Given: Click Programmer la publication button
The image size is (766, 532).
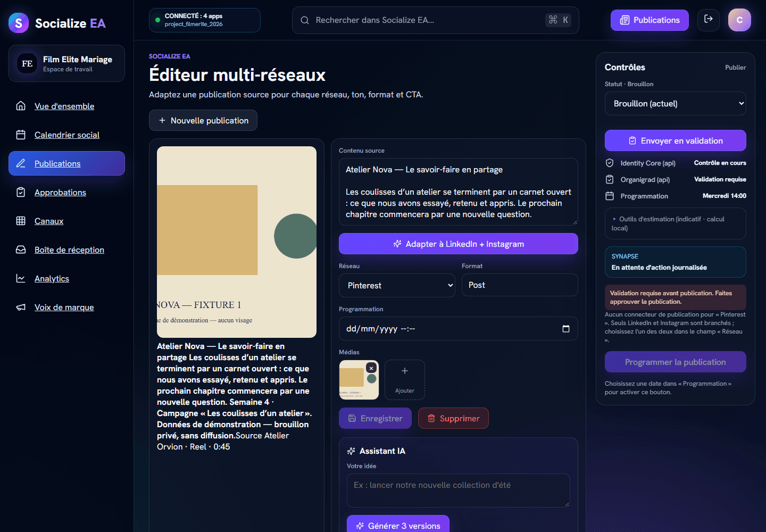Looking at the screenshot, I should pyautogui.click(x=676, y=362).
